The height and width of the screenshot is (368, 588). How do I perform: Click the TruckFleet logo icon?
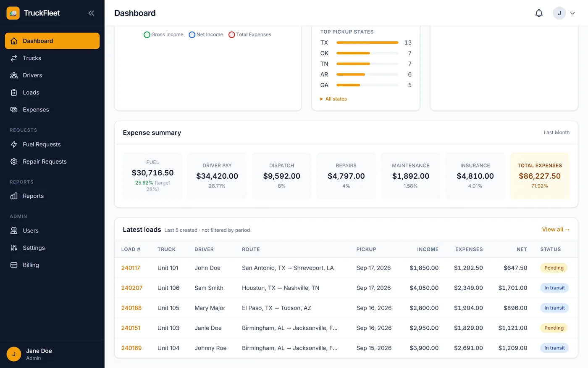pyautogui.click(x=13, y=13)
